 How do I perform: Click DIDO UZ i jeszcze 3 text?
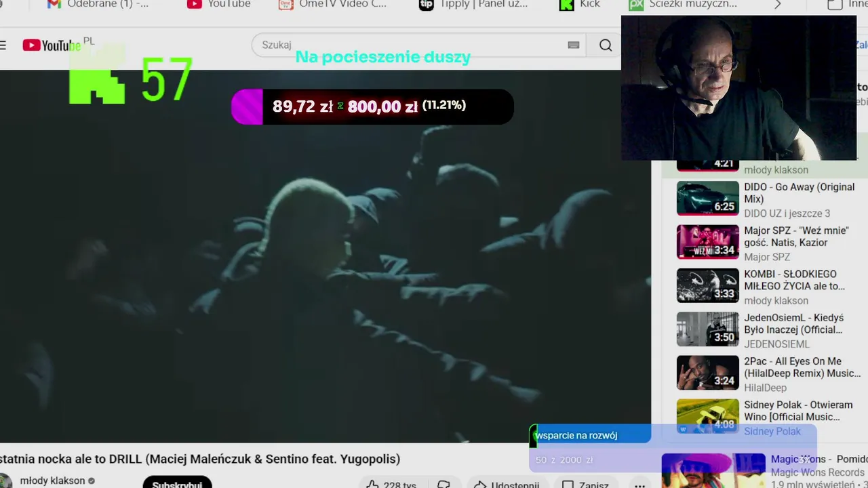tap(787, 213)
